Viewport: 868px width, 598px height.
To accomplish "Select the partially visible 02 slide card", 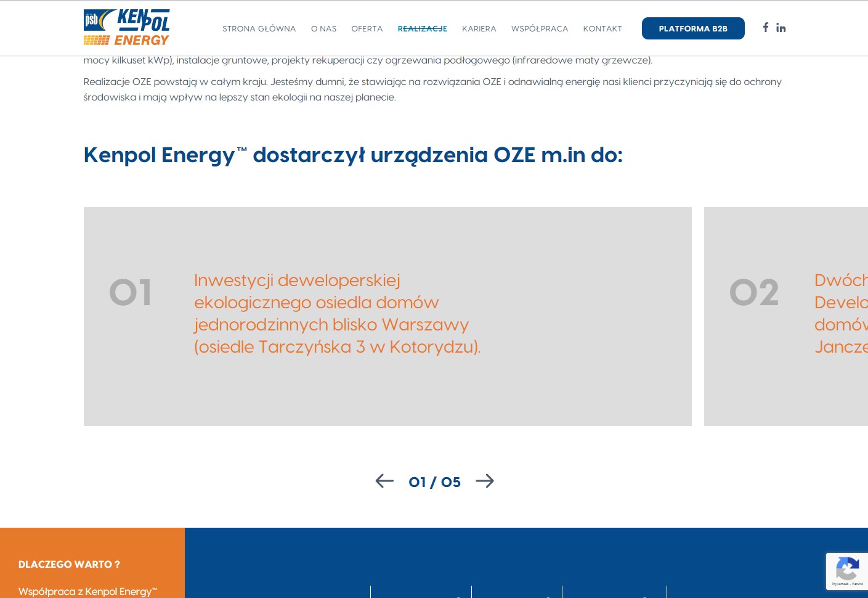I will pos(786,316).
